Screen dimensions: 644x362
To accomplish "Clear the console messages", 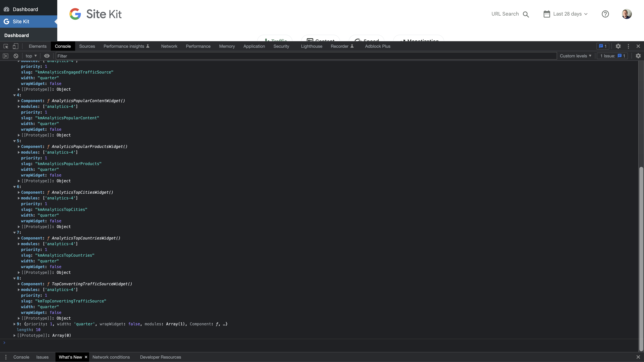I will [x=16, y=56].
